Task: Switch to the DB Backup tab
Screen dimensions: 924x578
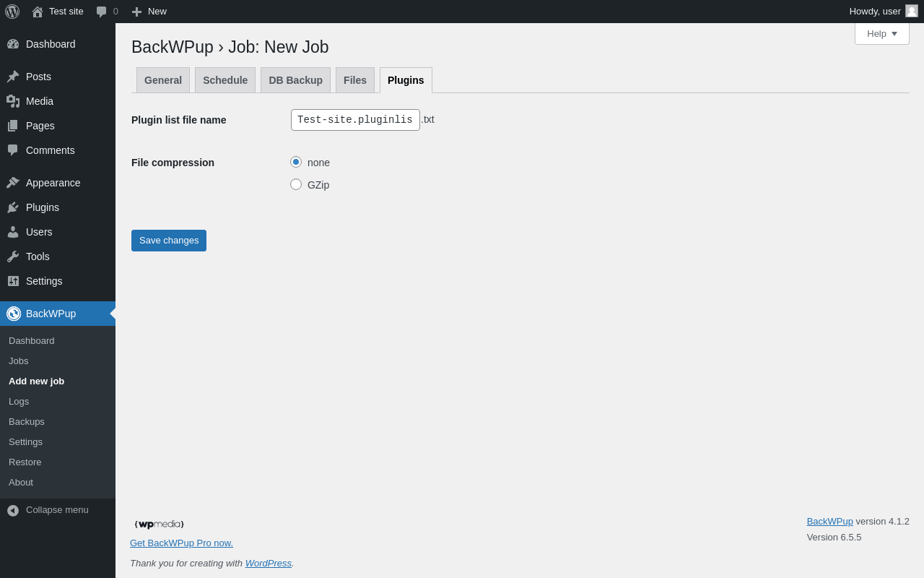Action: pos(296,80)
